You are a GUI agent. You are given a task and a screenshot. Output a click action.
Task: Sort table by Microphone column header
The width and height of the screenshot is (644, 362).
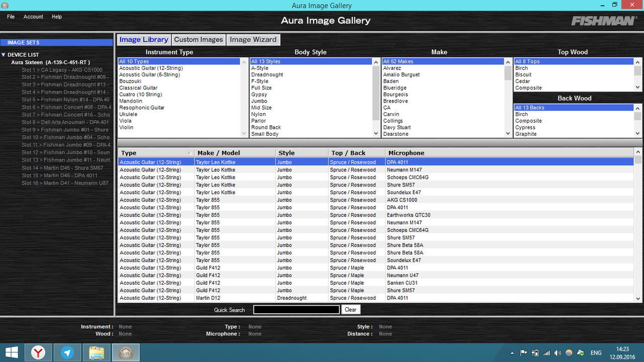(510, 153)
